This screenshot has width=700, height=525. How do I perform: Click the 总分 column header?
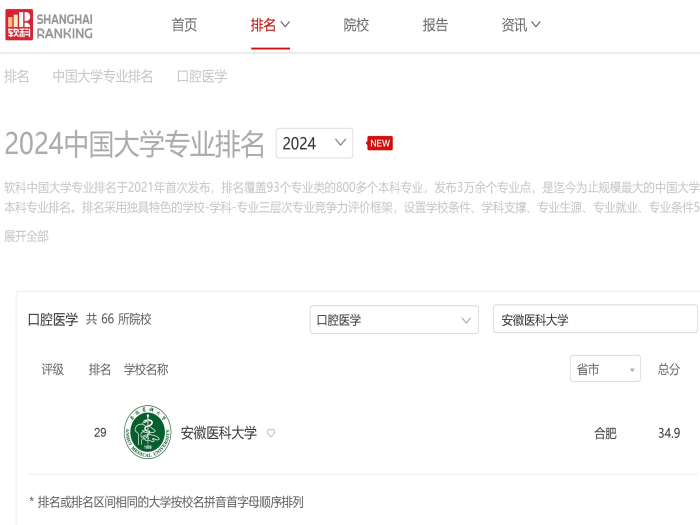669,369
